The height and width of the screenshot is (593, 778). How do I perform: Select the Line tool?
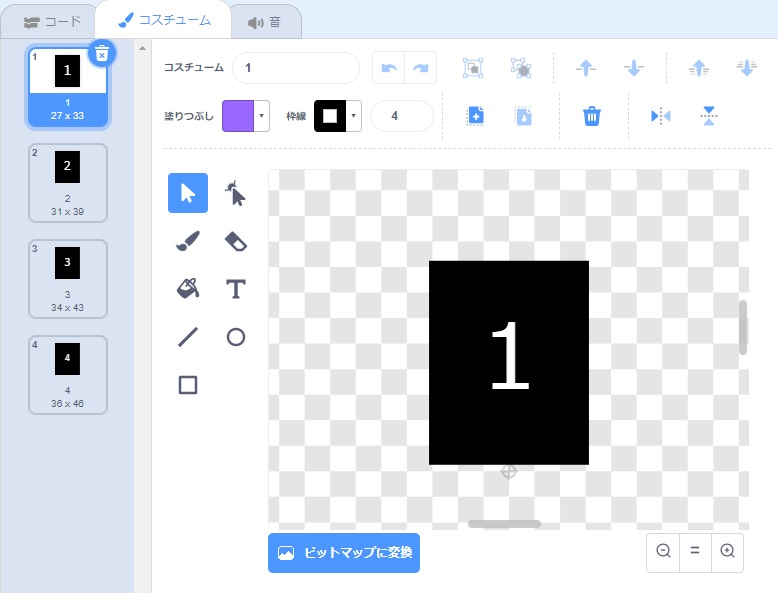point(188,337)
